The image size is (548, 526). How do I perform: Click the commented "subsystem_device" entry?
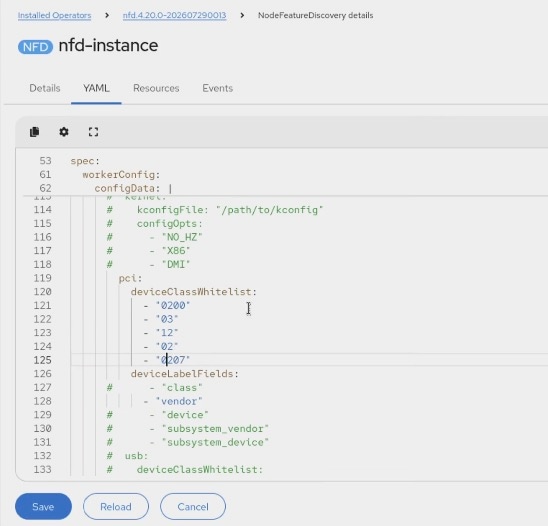[x=215, y=442]
